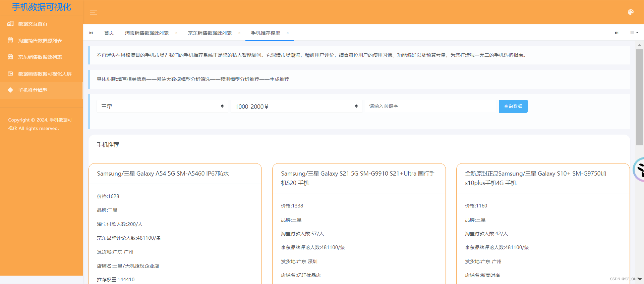This screenshot has width=644, height=284.
Task: Click the Galaxy S21 5G card title
Action: tap(358, 178)
